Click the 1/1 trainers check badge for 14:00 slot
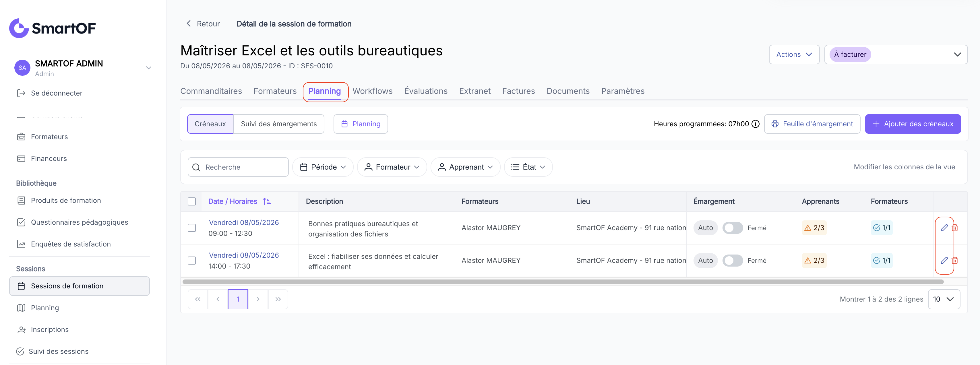Screen dimensions: 980x365 [882, 261]
